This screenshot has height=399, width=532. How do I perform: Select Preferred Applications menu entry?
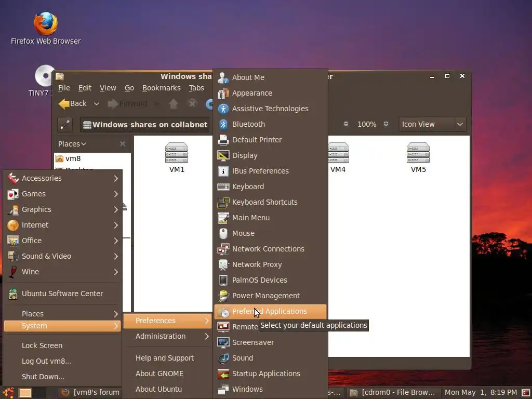point(270,312)
